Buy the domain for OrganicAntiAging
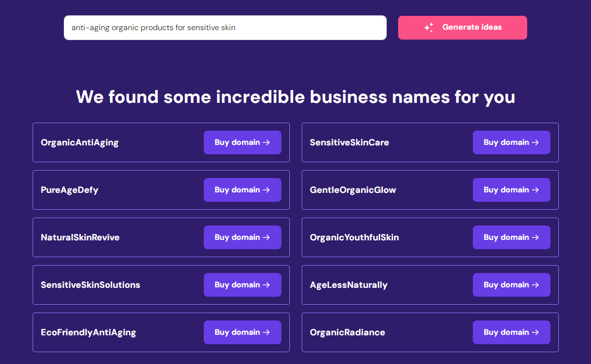591x364 pixels. (x=242, y=142)
